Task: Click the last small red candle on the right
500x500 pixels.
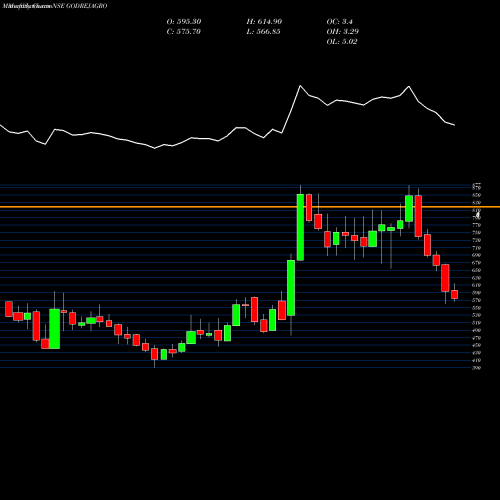Action: coord(454,294)
